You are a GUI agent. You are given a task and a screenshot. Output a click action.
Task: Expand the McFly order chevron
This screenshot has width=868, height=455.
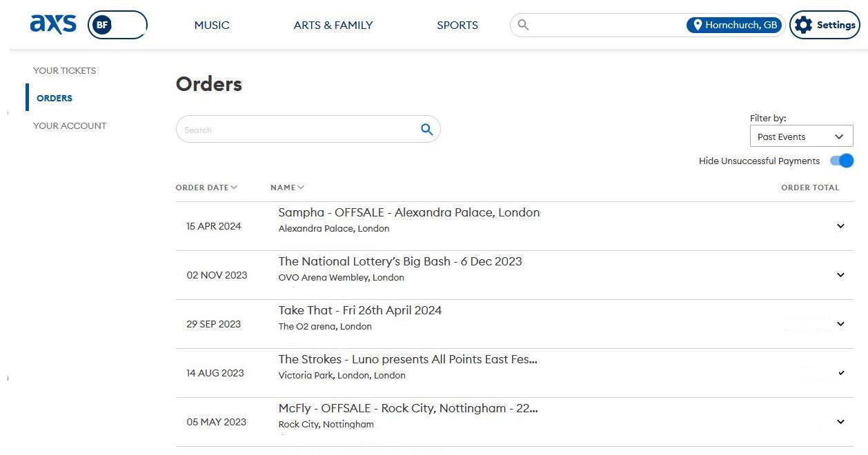tap(840, 422)
